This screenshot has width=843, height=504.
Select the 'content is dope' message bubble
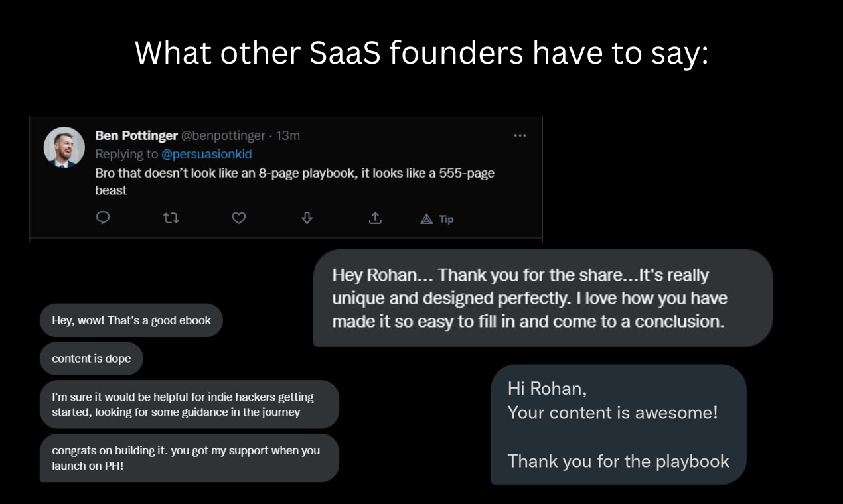pos(92,359)
